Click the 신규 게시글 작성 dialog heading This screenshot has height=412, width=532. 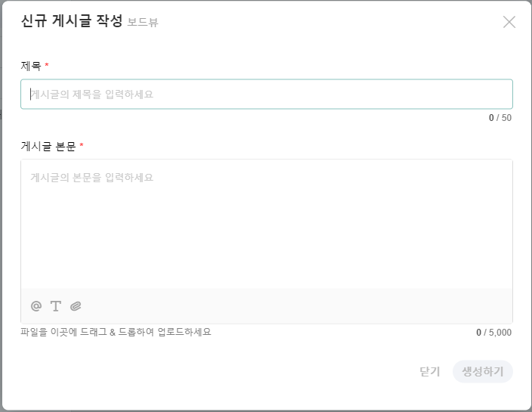pos(71,21)
